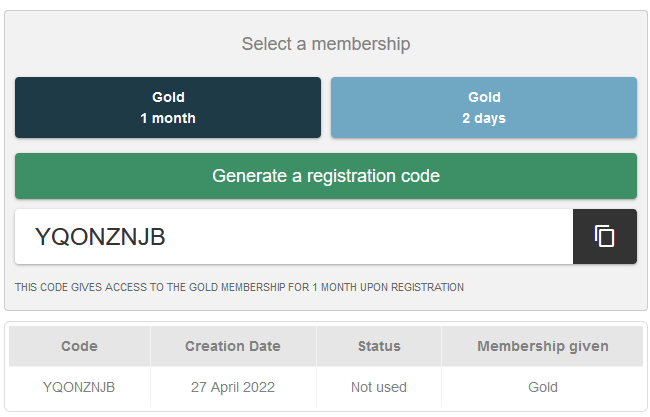Generate a registration code

click(326, 176)
